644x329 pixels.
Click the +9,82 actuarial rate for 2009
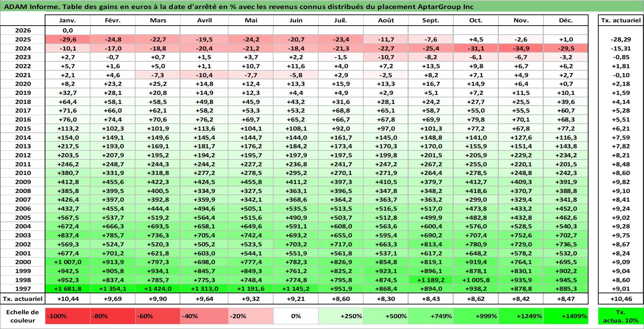click(621, 182)
